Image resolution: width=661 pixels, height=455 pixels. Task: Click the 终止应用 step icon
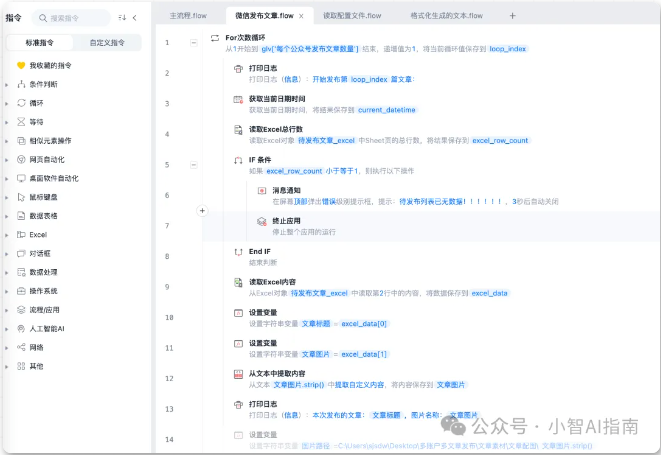[261, 220]
